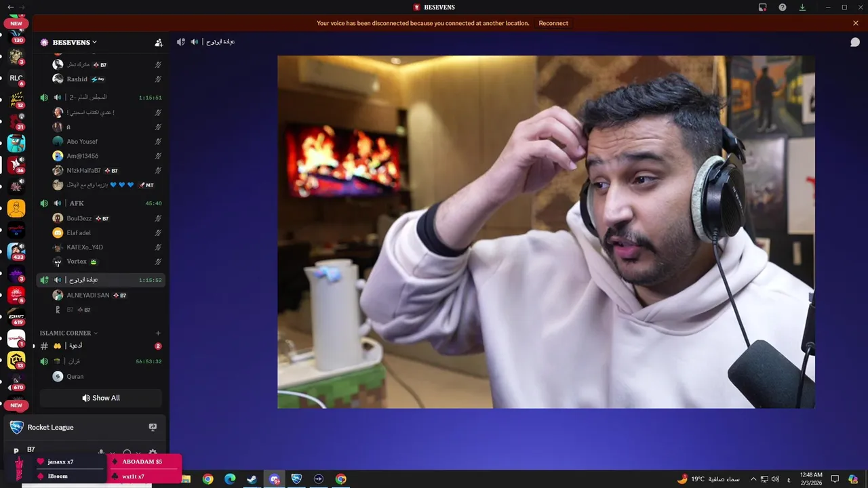Viewport: 868px width, 488px height.
Task: Open the server icon with 670 badge
Action: coord(16,382)
